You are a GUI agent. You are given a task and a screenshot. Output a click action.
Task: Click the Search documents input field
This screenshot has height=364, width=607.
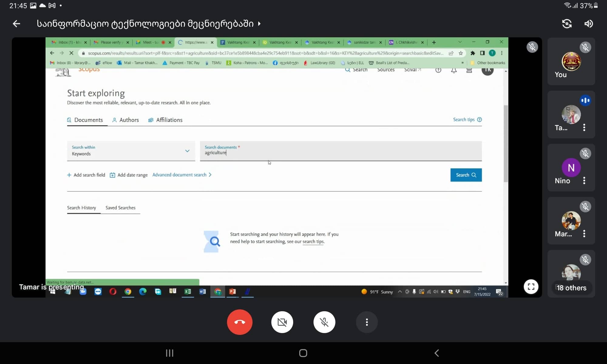point(340,153)
